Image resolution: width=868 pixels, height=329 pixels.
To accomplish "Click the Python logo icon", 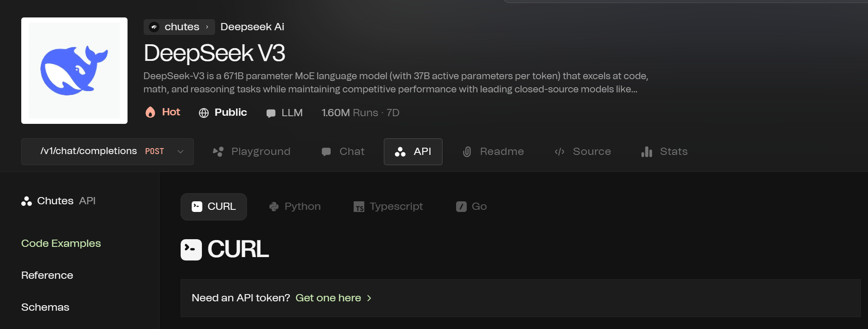I will click(274, 207).
